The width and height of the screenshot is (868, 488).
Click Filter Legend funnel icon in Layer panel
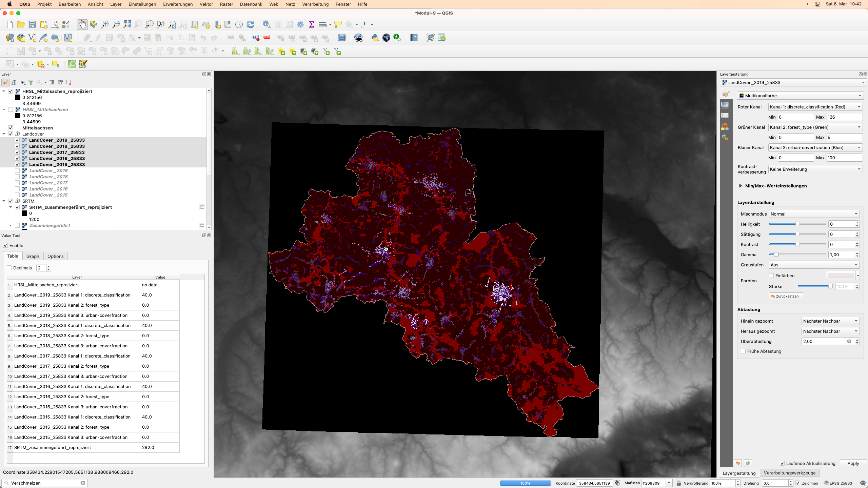(x=31, y=82)
